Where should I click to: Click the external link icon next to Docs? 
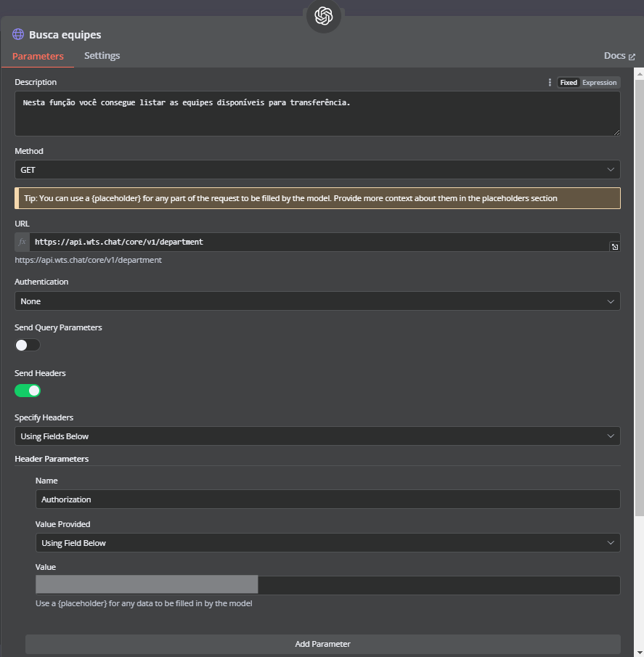point(632,55)
